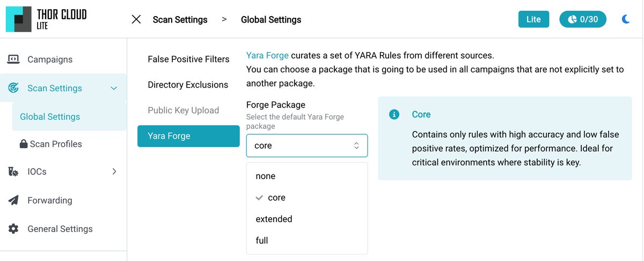
Task: Open the False Positive Filters tab
Action: point(188,59)
